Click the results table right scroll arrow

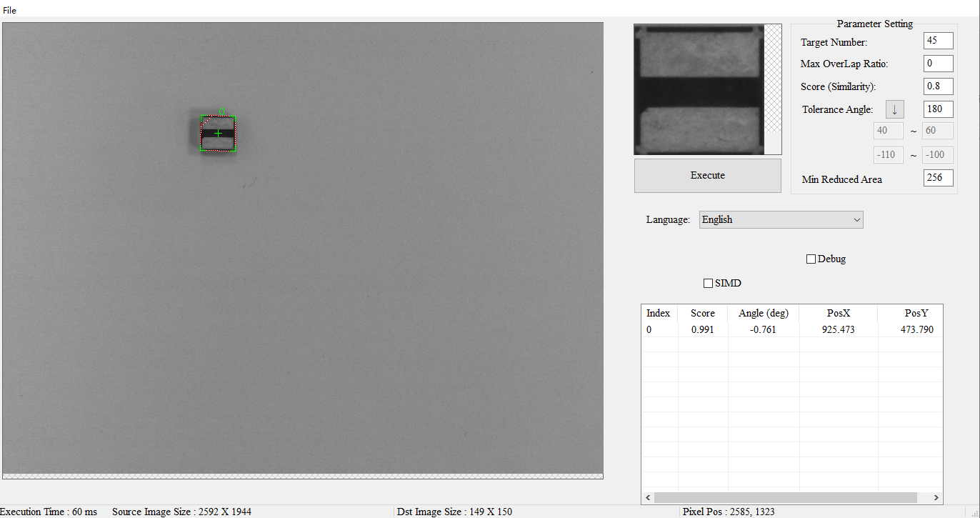936,498
